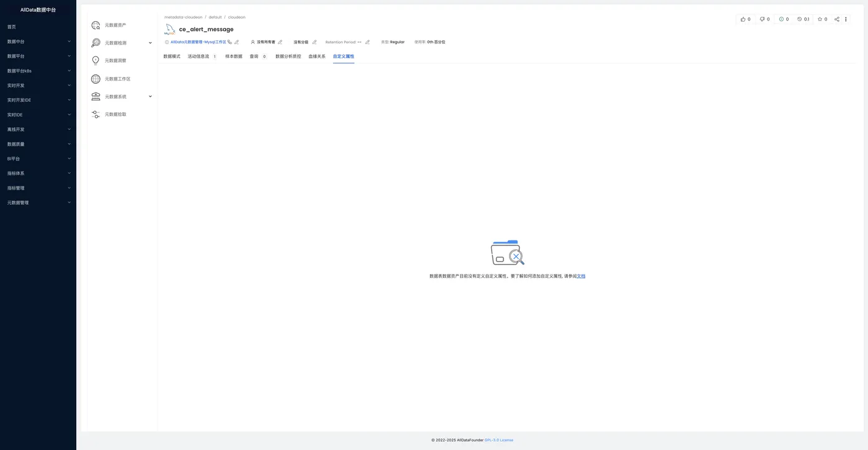
Task: Switch to 样本数据 tab
Action: pos(234,56)
